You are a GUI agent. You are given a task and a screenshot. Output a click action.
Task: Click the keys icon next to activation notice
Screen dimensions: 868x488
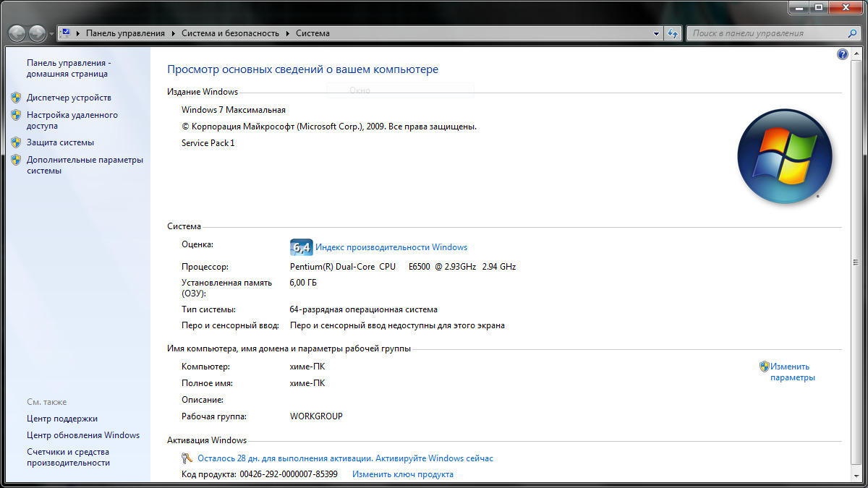click(187, 458)
